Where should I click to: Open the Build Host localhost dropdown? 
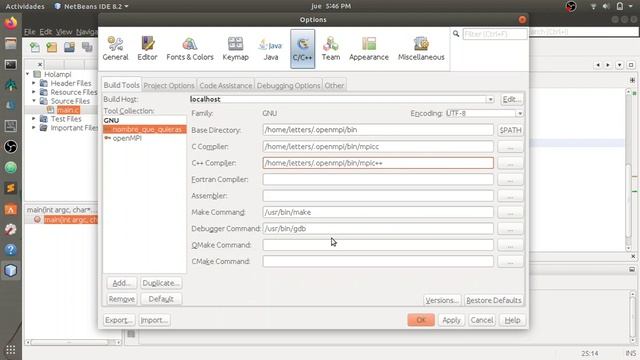click(x=490, y=99)
